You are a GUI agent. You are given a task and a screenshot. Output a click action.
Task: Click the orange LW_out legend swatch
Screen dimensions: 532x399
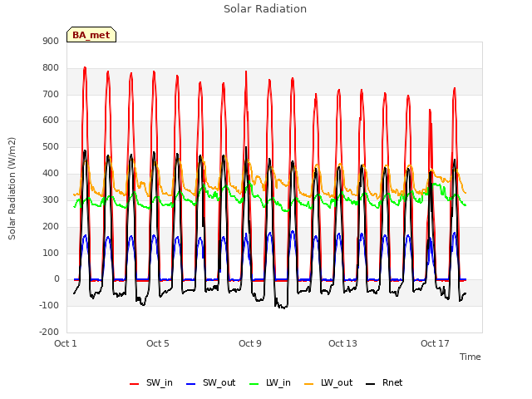click(309, 384)
